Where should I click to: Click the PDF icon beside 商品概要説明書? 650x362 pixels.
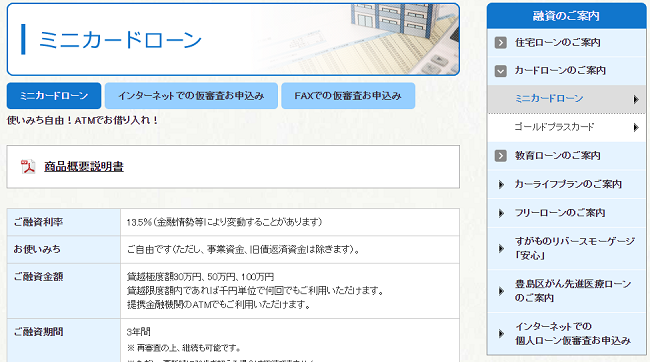(28, 167)
